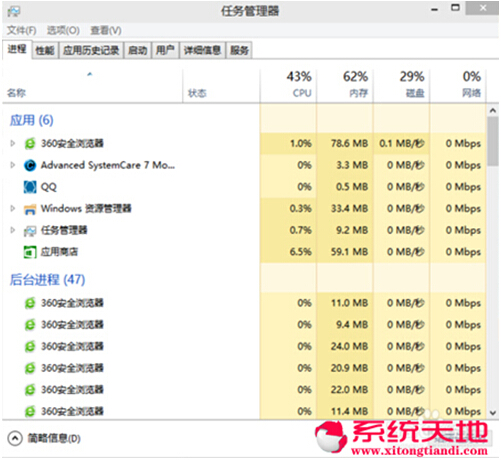
Task: Select the 应用 (6) group heading
Action: [x=32, y=120]
